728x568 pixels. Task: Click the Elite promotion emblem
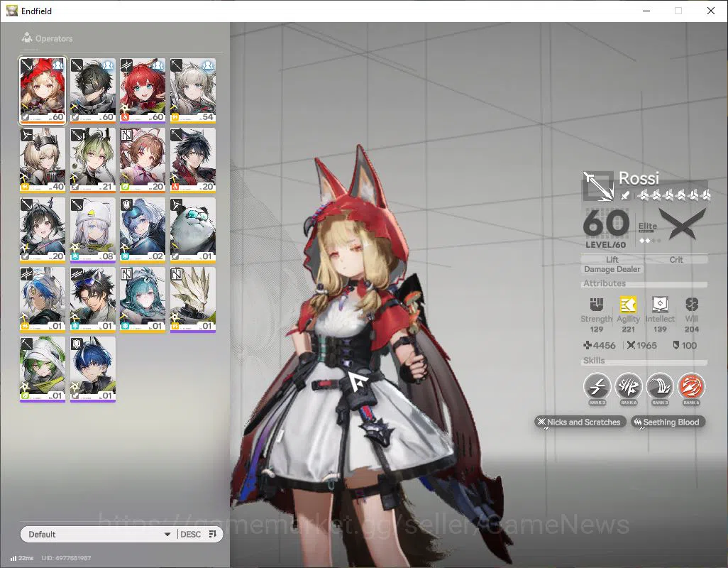coord(683,224)
